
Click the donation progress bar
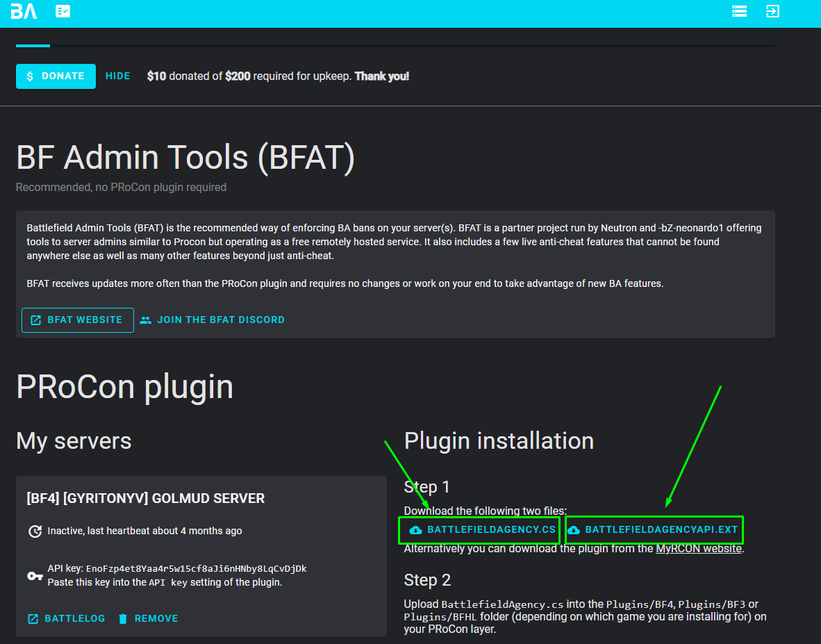tap(395, 46)
